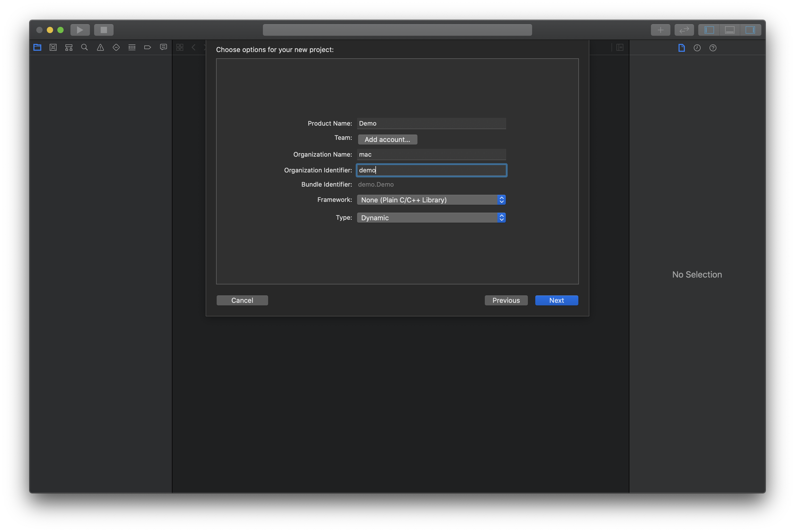This screenshot has width=795, height=532.
Task: Open the Issue navigator warning icon
Action: [100, 48]
